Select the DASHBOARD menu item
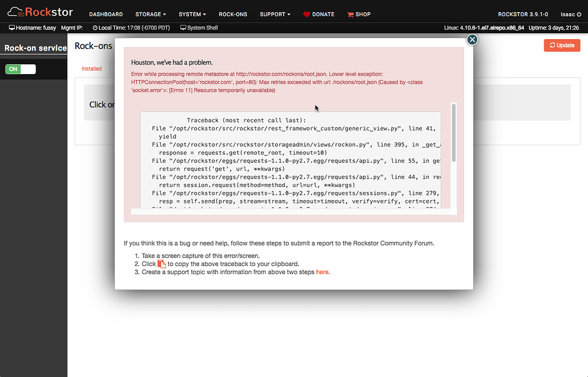The height and width of the screenshot is (377, 588). pyautogui.click(x=106, y=14)
